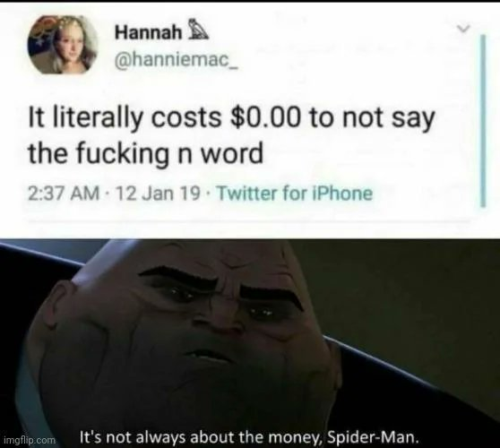This screenshot has height=448, width=500.
Task: Click Kingpin's frowning mouth
Action: (207, 357)
